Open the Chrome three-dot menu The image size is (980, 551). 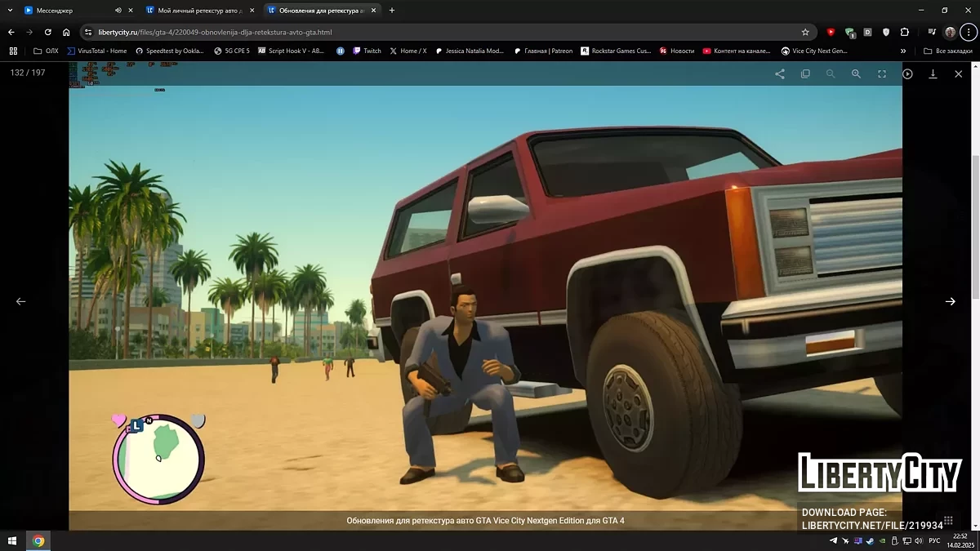[968, 33]
